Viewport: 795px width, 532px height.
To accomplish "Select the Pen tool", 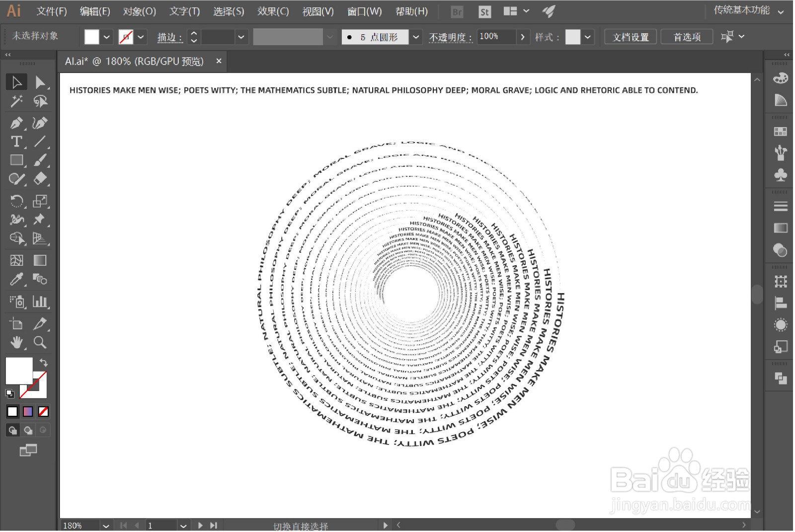I will click(x=16, y=122).
